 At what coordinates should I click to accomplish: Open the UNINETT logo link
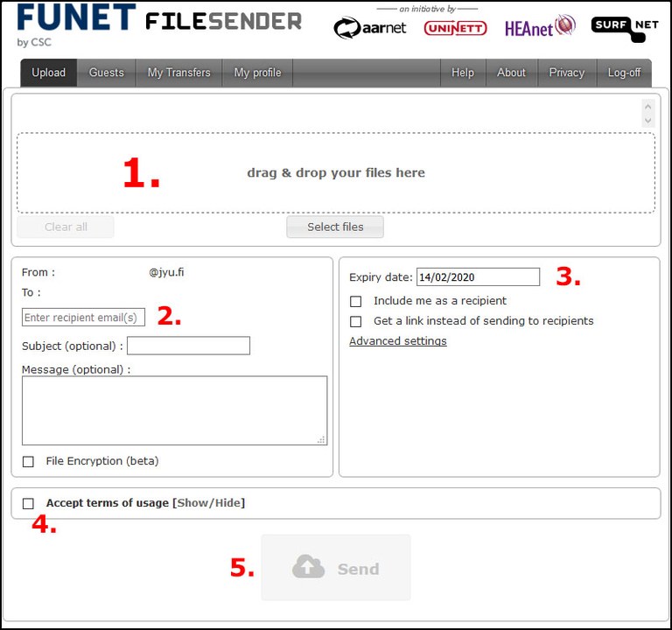(455, 28)
